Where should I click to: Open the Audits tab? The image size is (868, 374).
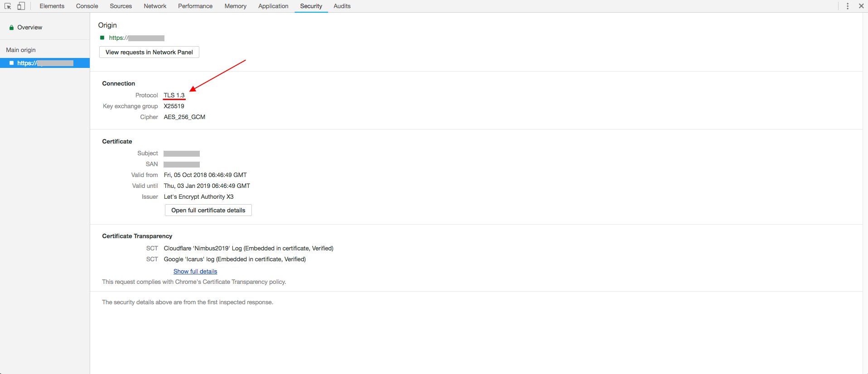click(x=342, y=6)
